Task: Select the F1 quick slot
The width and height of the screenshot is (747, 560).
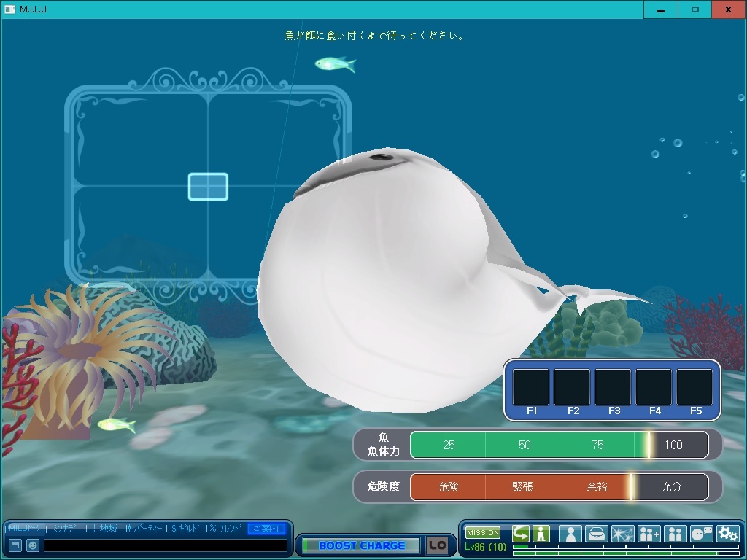Action: click(x=531, y=388)
